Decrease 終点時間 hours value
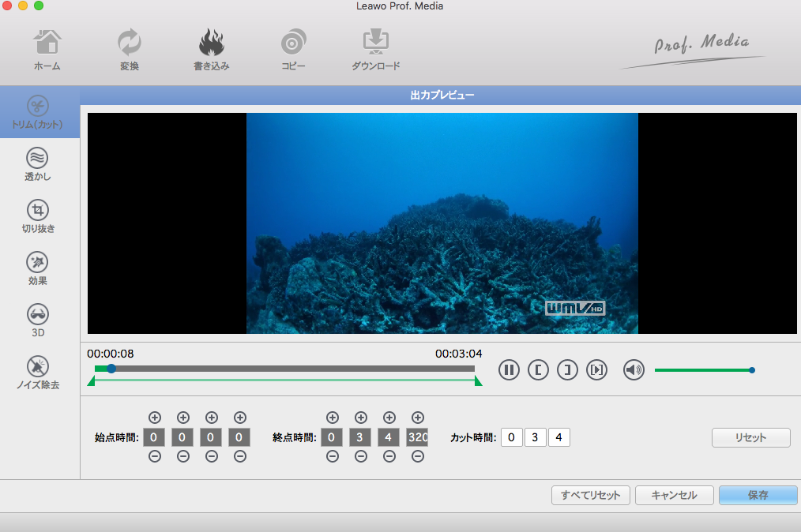Screen dimensions: 801x532 (x=333, y=456)
